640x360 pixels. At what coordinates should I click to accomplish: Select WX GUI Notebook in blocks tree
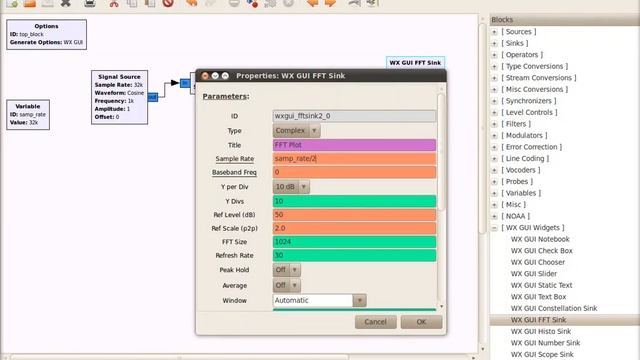(x=540, y=239)
